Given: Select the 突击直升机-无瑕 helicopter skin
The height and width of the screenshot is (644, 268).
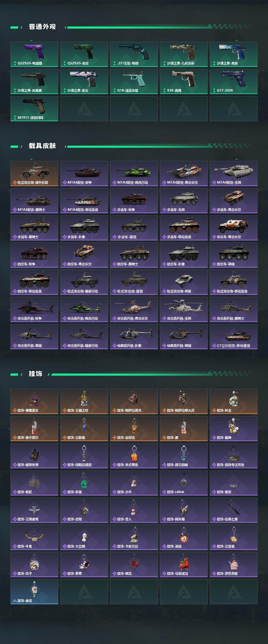Looking at the screenshot, I should 184,309.
